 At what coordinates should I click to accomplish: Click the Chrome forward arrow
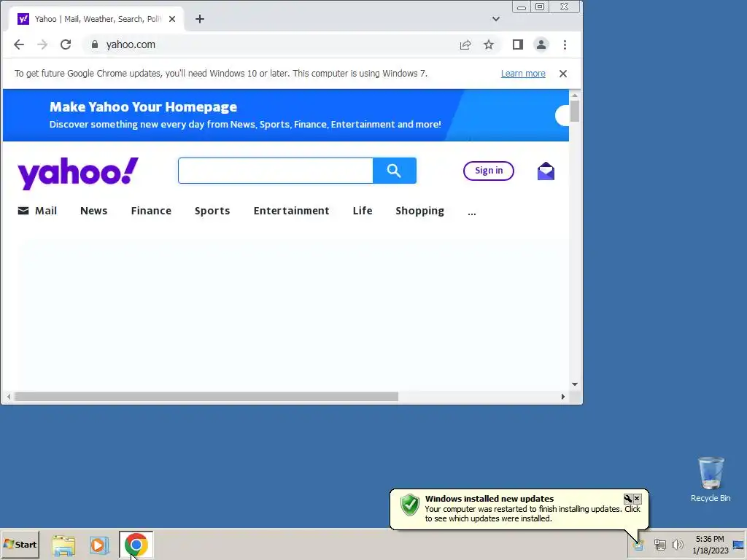tap(42, 44)
